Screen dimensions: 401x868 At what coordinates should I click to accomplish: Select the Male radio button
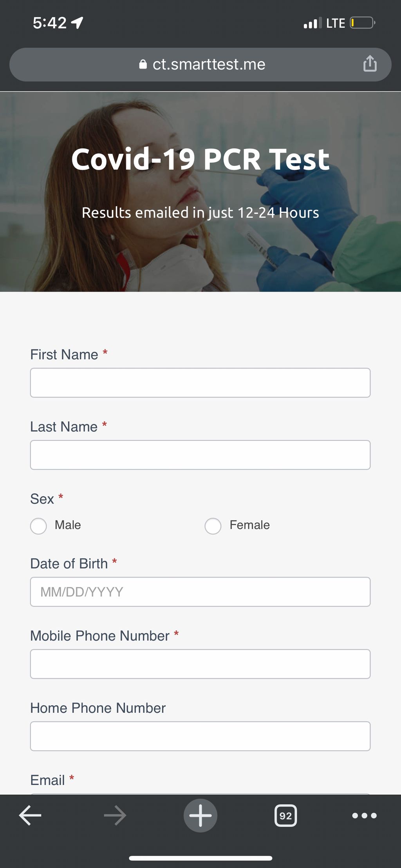(x=38, y=526)
